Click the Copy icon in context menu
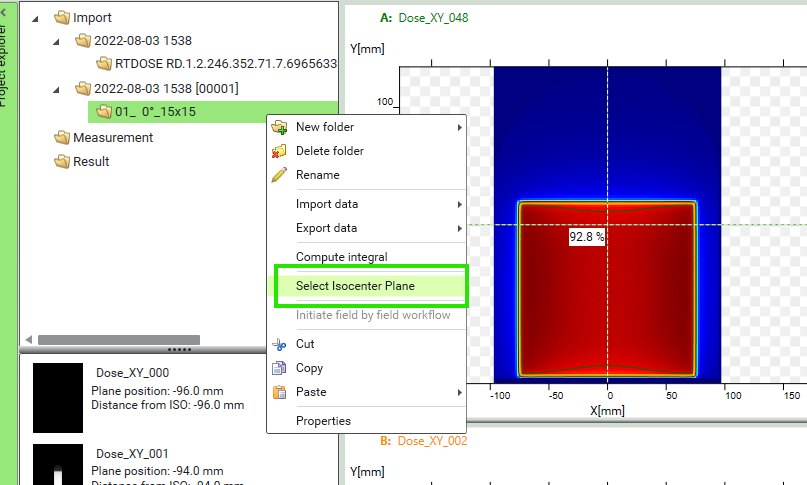 [280, 368]
